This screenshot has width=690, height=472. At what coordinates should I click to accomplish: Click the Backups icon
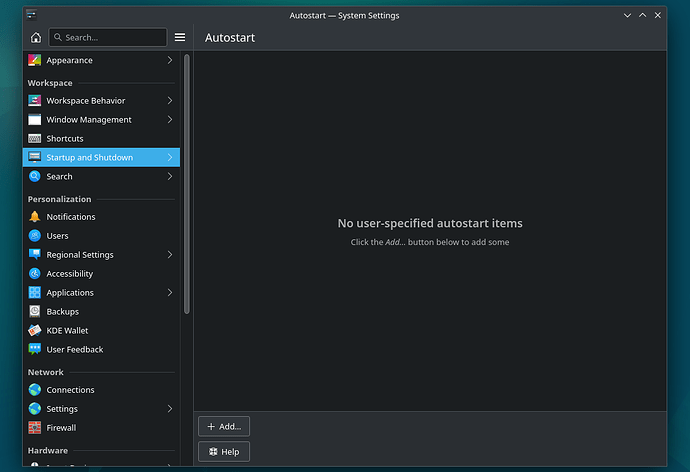tap(34, 311)
